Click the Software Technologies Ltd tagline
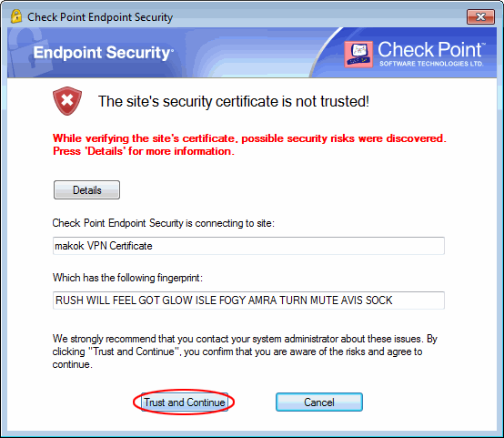The width and height of the screenshot is (504, 438). coord(431,64)
